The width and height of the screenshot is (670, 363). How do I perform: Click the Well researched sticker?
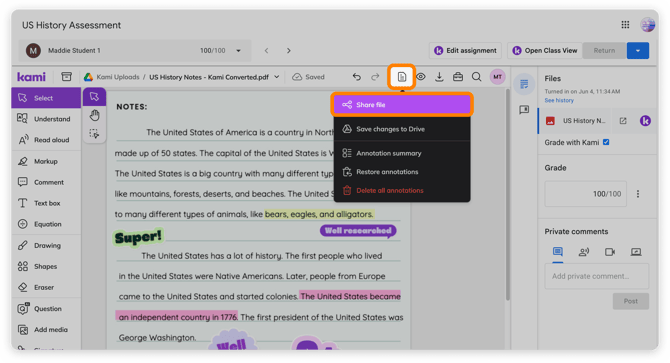pyautogui.click(x=358, y=231)
